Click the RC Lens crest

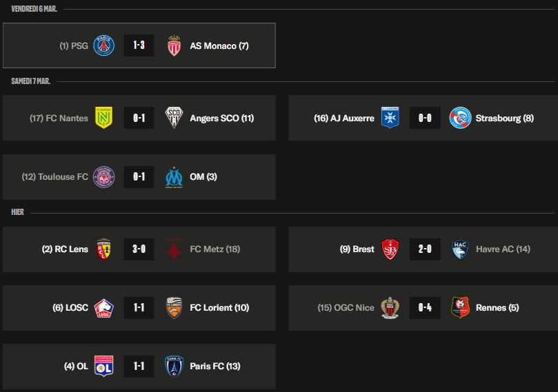104,249
